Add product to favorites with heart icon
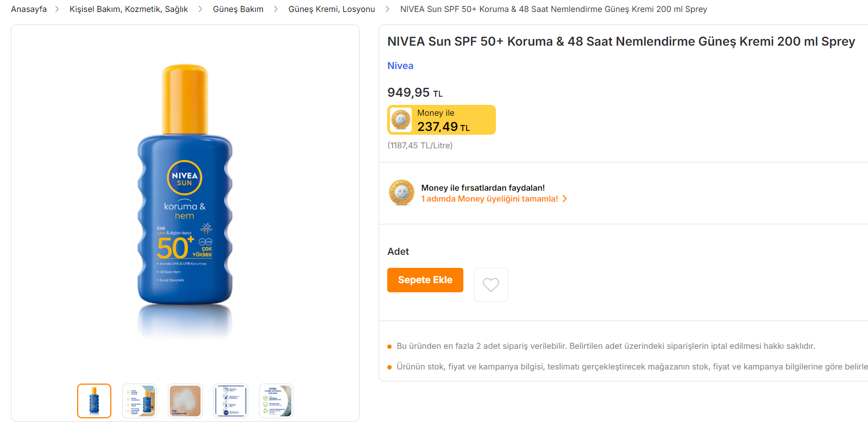Image resolution: width=868 pixels, height=439 pixels. 491,285
